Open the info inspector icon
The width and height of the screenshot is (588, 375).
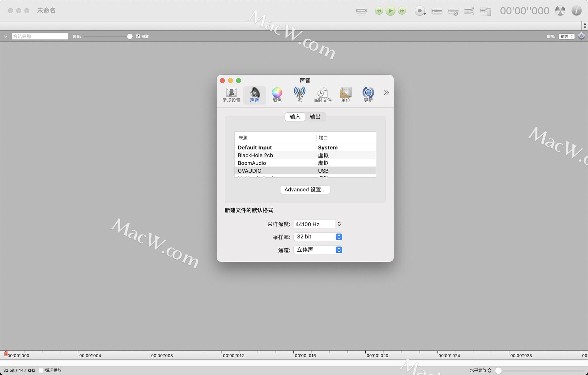pyautogui.click(x=576, y=11)
